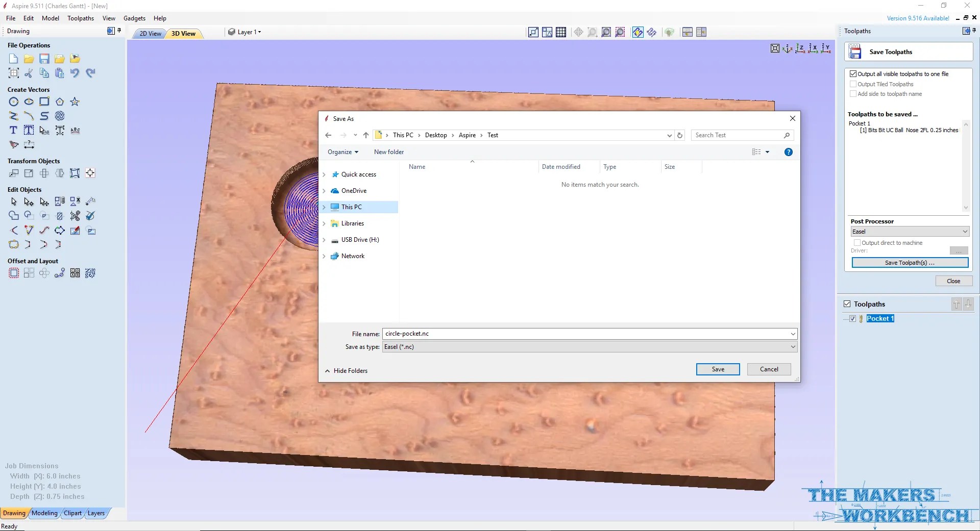This screenshot has width=980, height=531.
Task: Open the Create Text tool
Action: (x=13, y=130)
